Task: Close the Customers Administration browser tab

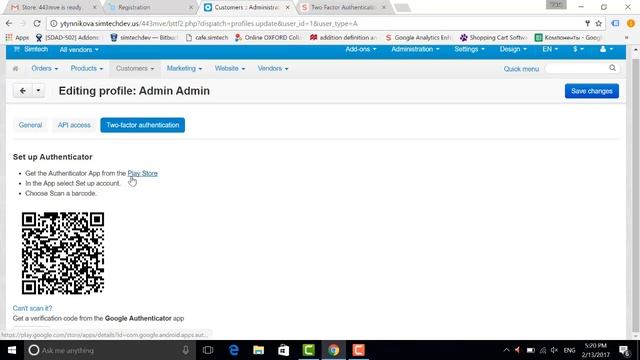Action: [287, 7]
